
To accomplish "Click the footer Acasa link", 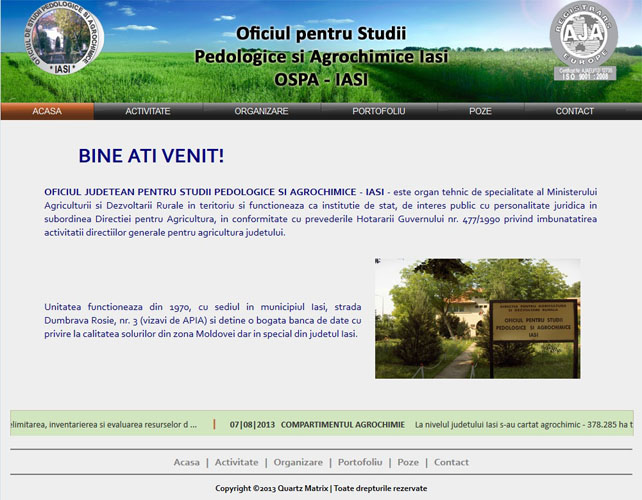I will (186, 462).
